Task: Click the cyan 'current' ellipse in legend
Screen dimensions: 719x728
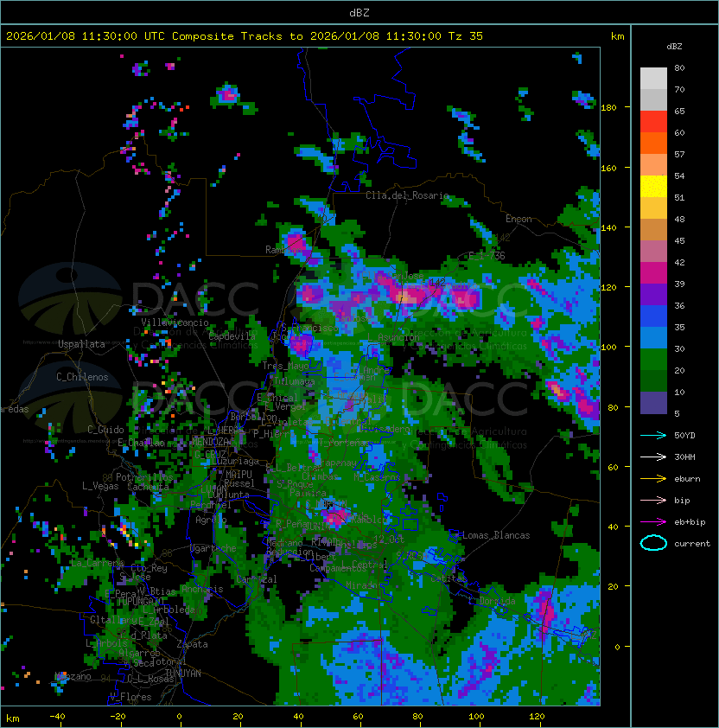Action: [x=653, y=543]
